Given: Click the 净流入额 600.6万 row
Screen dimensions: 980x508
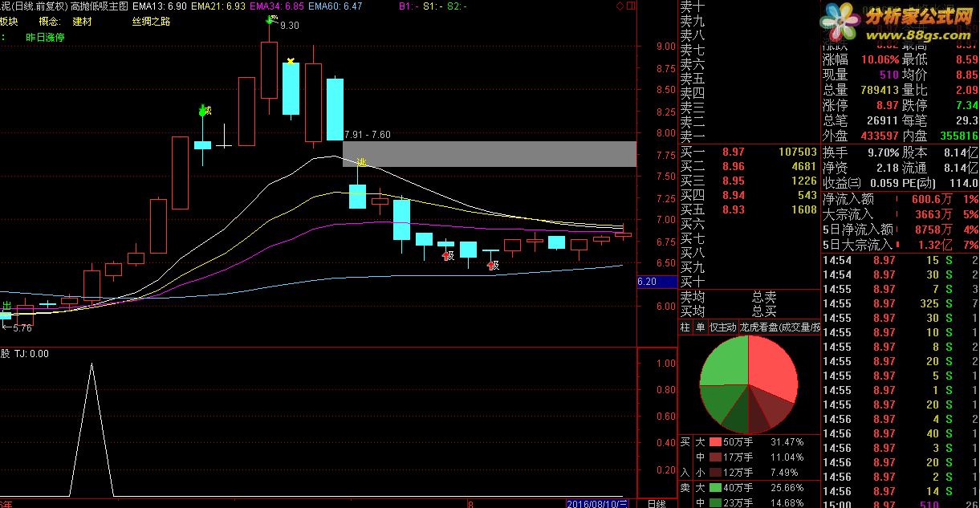Looking at the screenshot, I should pos(901,199).
